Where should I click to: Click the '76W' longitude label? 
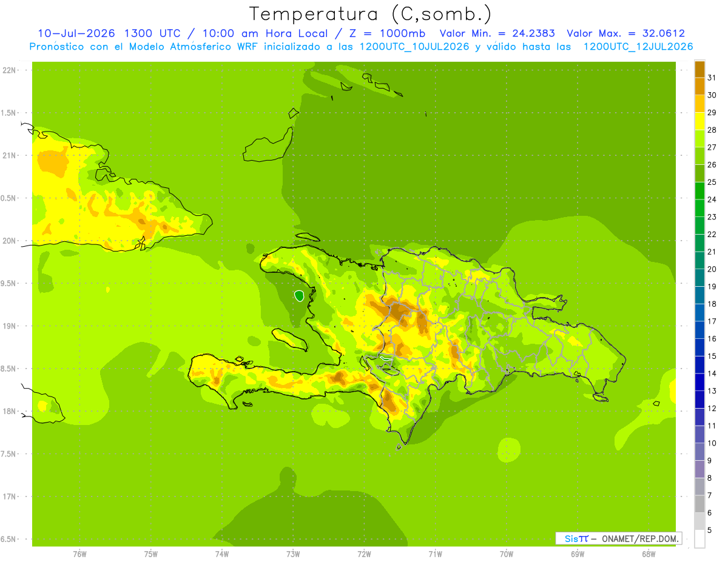tap(79, 554)
